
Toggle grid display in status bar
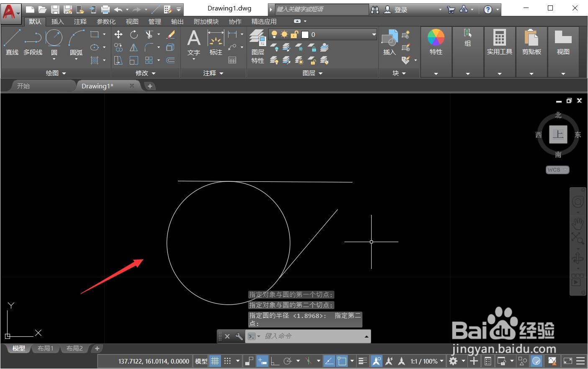[x=215, y=361]
